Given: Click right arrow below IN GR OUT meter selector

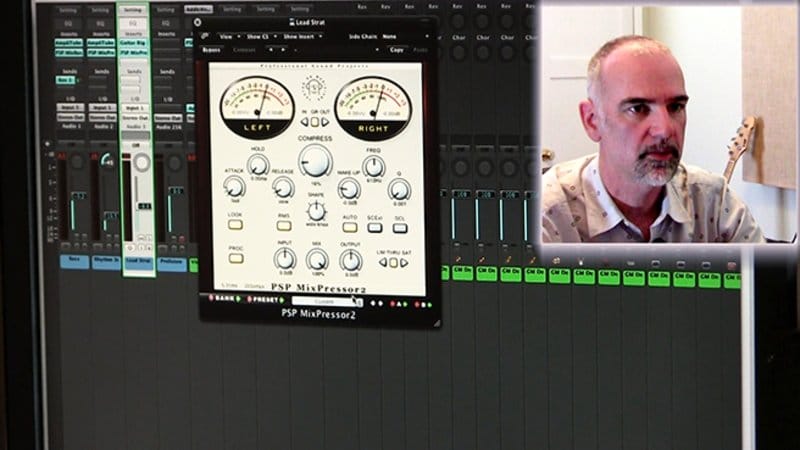Looking at the screenshot, I should (325, 122).
